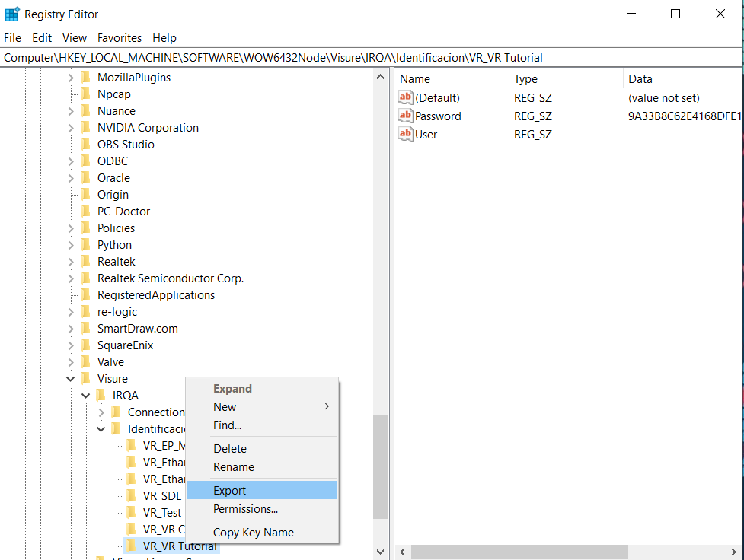Click the User string value icon
Image resolution: width=744 pixels, height=560 pixels.
[405, 134]
